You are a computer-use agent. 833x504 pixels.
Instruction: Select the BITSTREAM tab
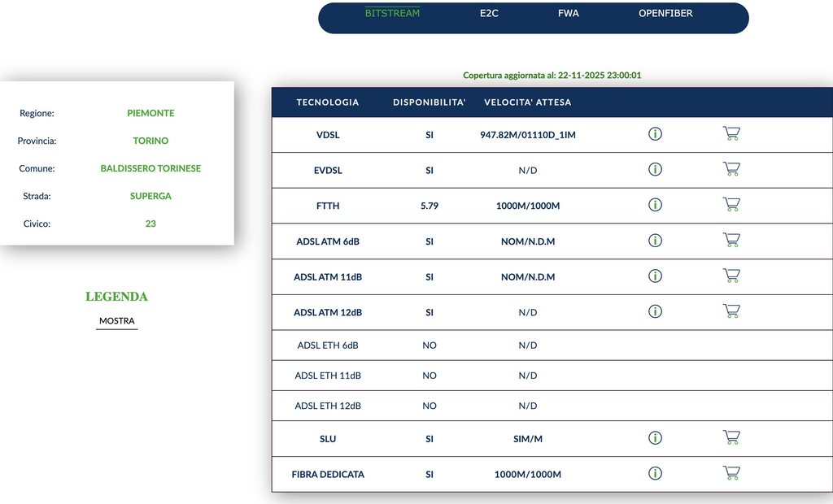pos(392,13)
